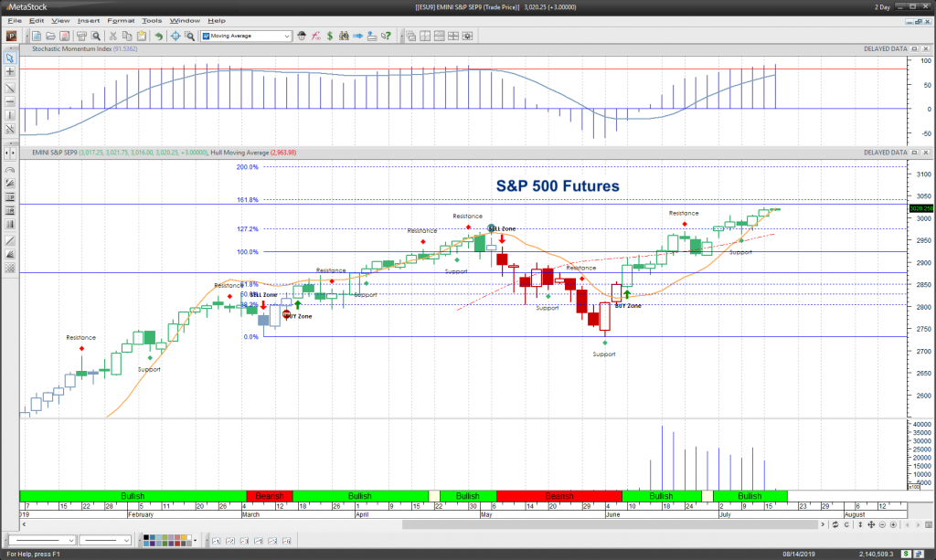Screen dimensions: 936x560
Task: Open the View menu
Action: [60, 20]
